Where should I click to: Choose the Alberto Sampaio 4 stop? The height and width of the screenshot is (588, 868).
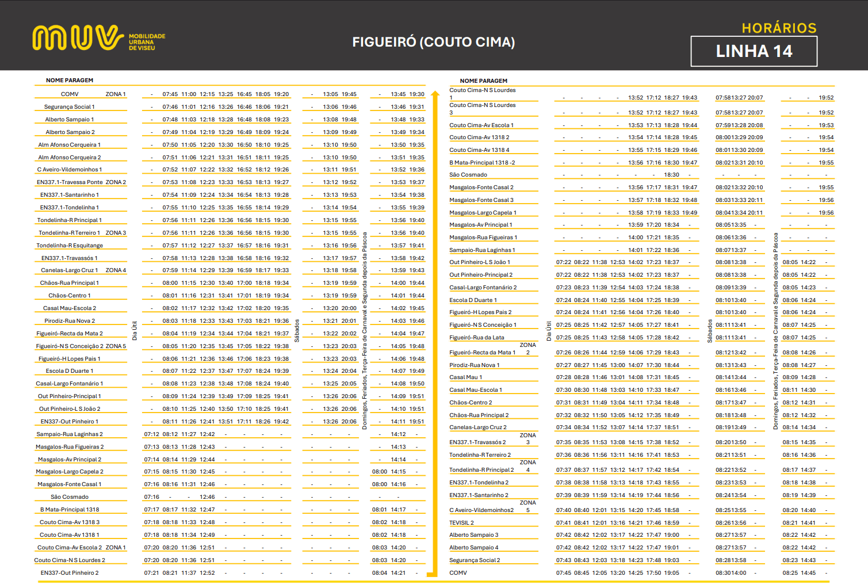(x=473, y=548)
